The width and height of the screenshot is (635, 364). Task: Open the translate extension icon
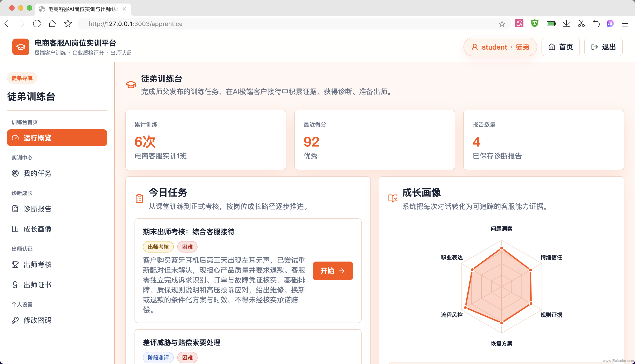pos(519,24)
